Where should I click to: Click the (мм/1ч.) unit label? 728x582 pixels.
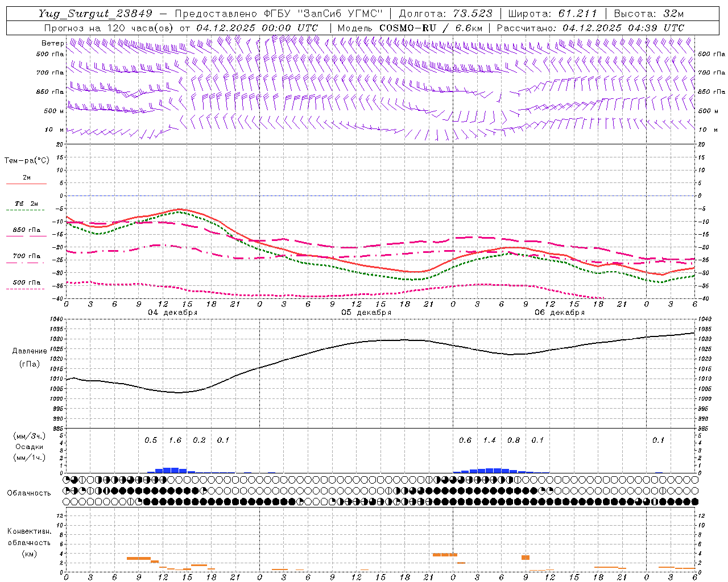coord(29,458)
